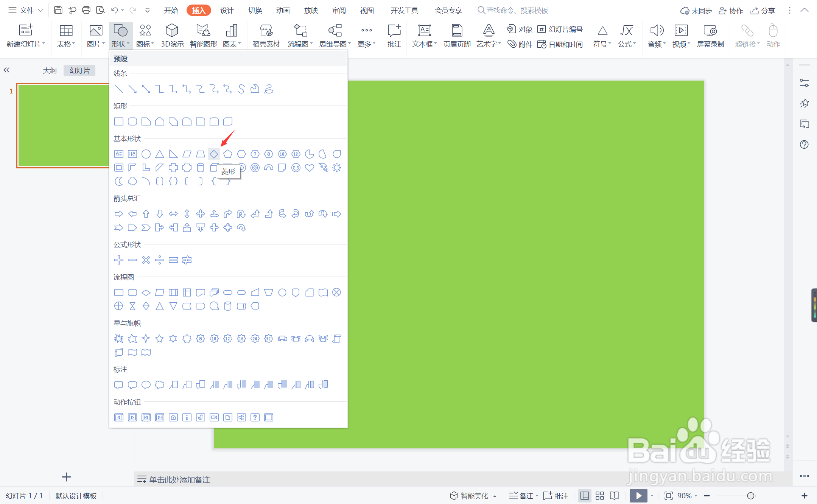Select the right arrow in the arrows section

[119, 214]
